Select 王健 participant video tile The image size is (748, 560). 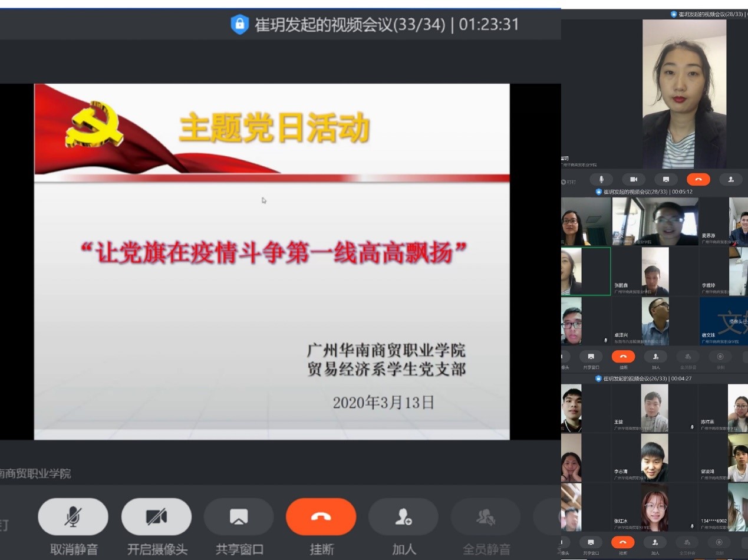coord(655,408)
